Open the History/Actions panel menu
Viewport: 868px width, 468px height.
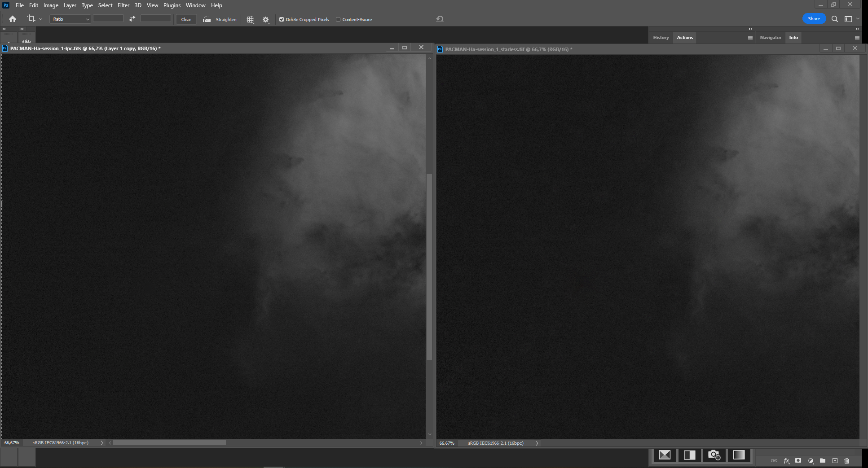tap(750, 38)
